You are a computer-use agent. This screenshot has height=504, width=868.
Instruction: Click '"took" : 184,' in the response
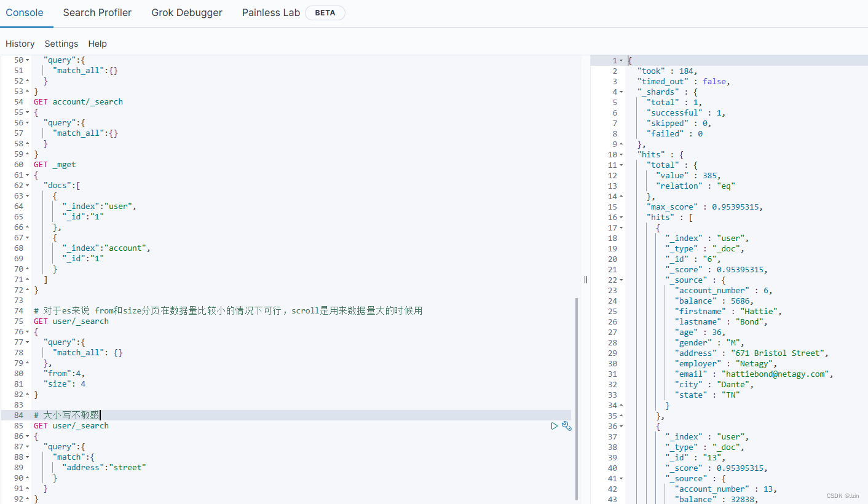point(668,71)
